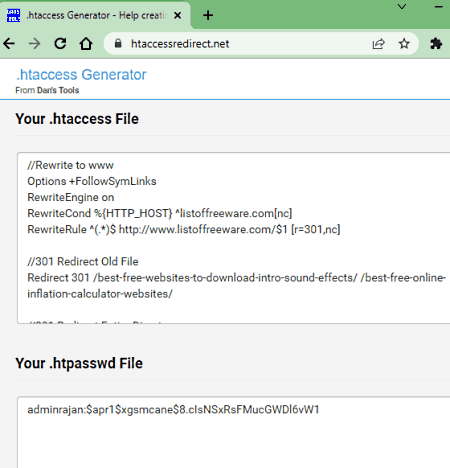The width and height of the screenshot is (450, 468).
Task: Open the .htaccess Generator title link
Action: pos(81,75)
